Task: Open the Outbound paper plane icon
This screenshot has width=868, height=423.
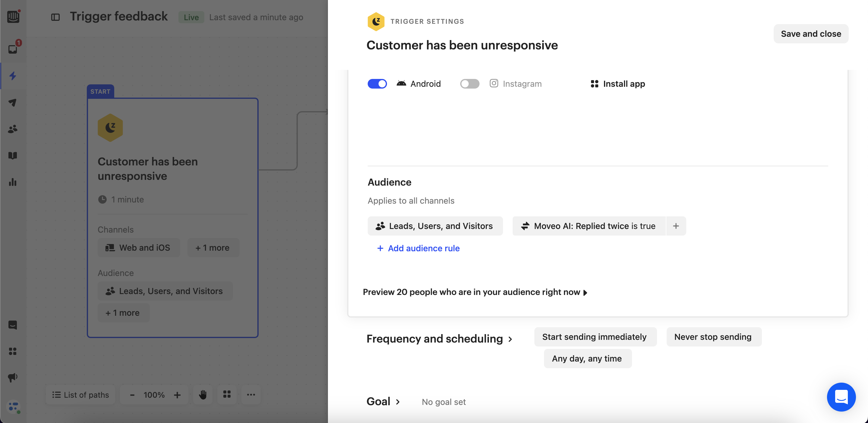Action: point(13,102)
